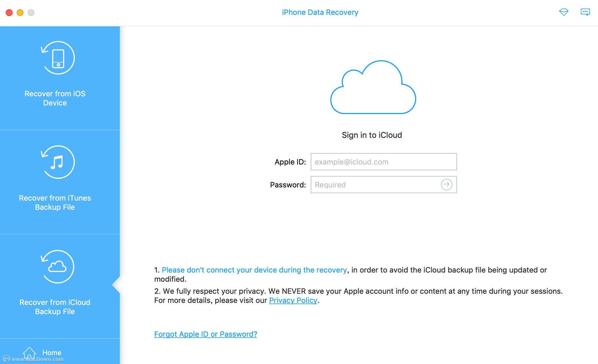The height and width of the screenshot is (364, 598).
Task: Minimize the window with the yellow button
Action: [x=20, y=13]
